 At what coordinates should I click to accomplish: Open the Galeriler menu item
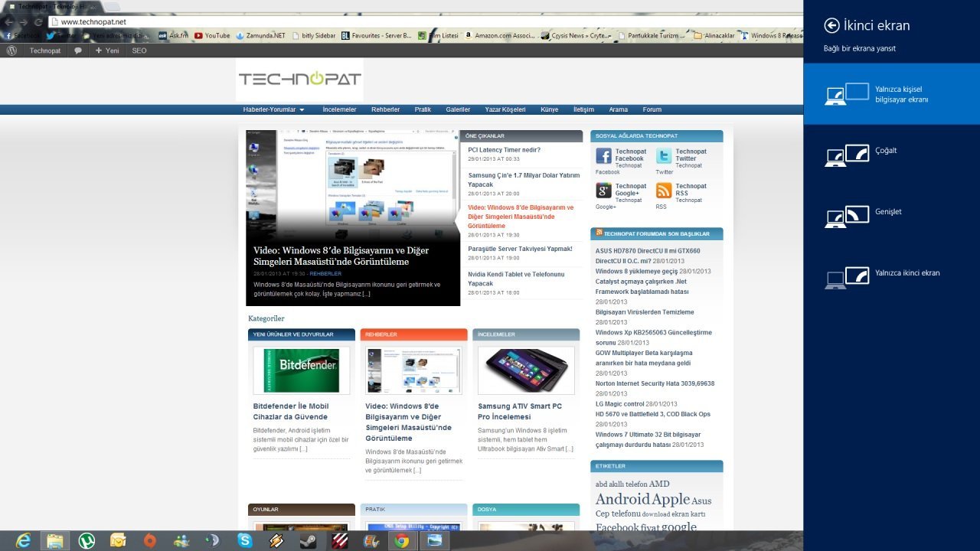[x=458, y=109]
